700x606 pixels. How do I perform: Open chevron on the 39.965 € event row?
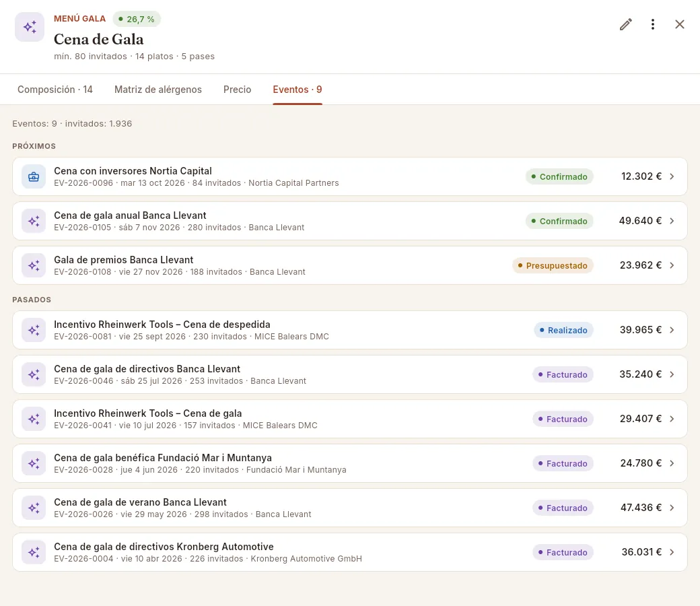click(x=672, y=330)
